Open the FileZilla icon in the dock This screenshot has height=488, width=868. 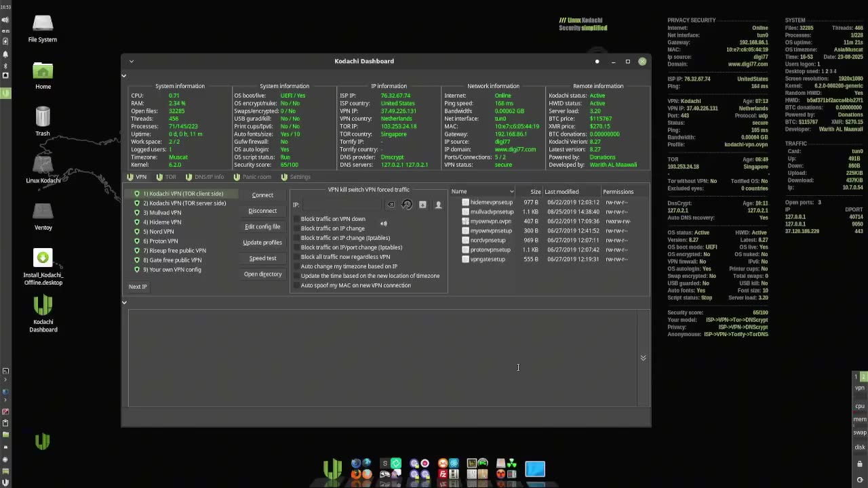pyautogui.click(x=443, y=474)
